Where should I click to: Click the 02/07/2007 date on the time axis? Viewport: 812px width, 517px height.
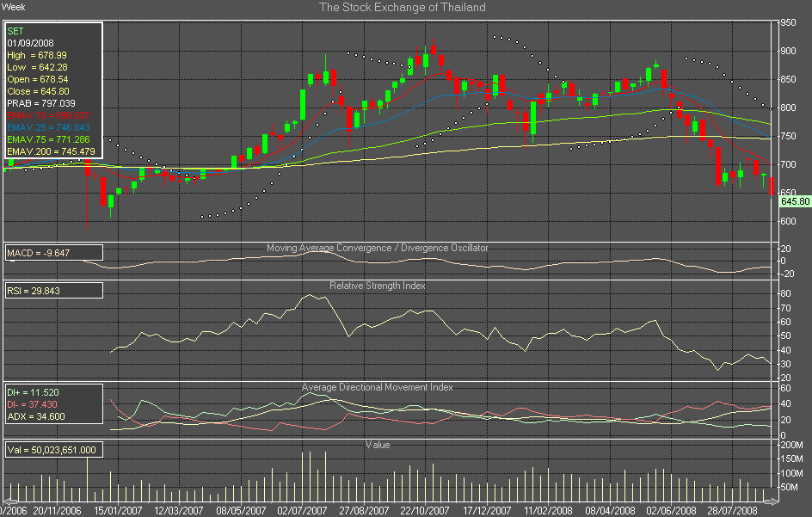[x=302, y=511]
